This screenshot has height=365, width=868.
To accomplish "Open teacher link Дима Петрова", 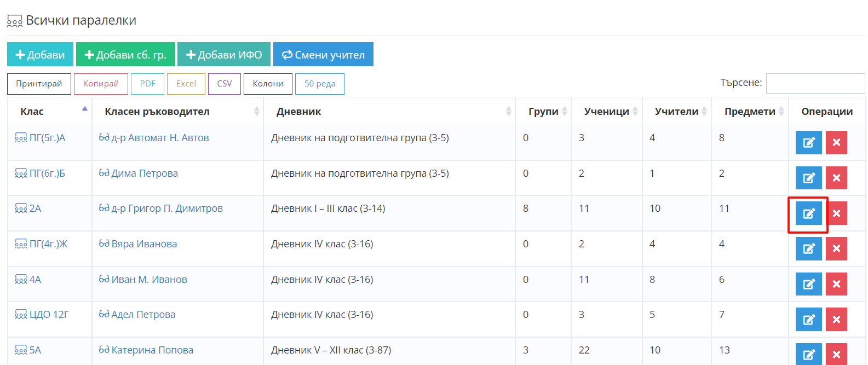I will (x=145, y=173).
